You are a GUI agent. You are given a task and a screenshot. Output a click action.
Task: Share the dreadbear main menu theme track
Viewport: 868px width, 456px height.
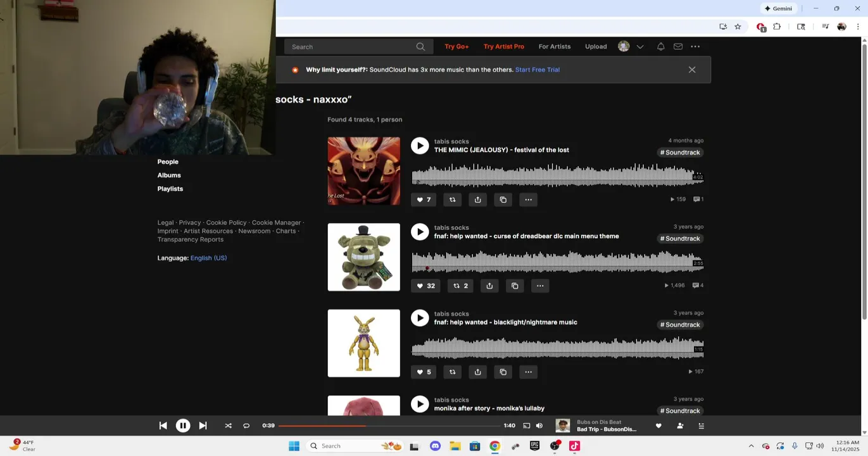click(489, 286)
